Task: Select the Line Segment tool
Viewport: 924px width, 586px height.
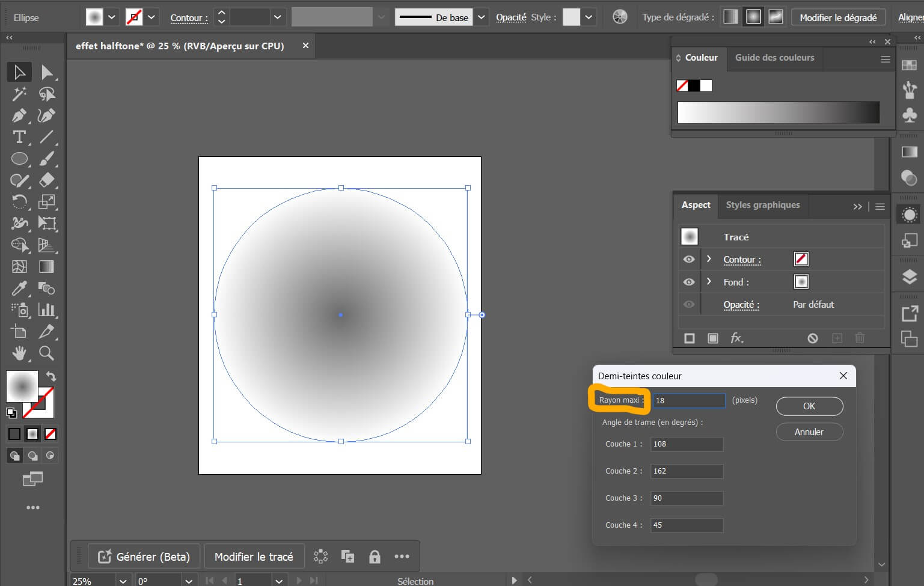Action: tap(46, 137)
